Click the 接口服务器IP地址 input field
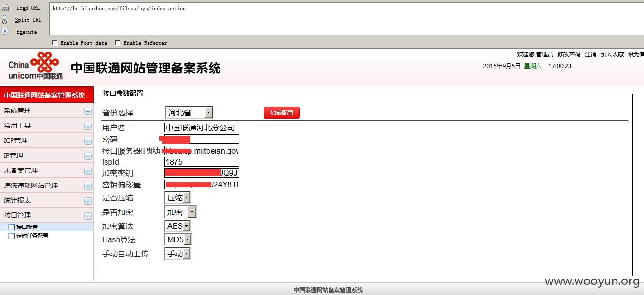The image size is (644, 295). coord(201,151)
